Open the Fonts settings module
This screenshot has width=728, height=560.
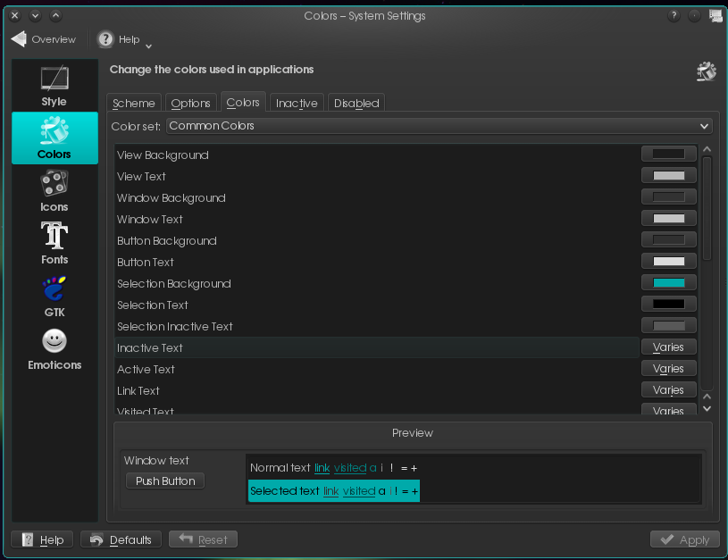click(x=54, y=243)
